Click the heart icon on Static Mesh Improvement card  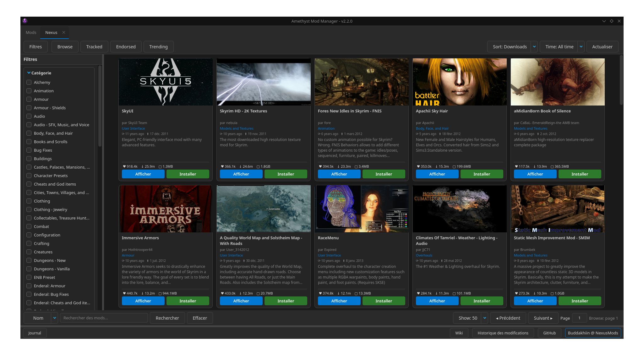pyautogui.click(x=516, y=293)
